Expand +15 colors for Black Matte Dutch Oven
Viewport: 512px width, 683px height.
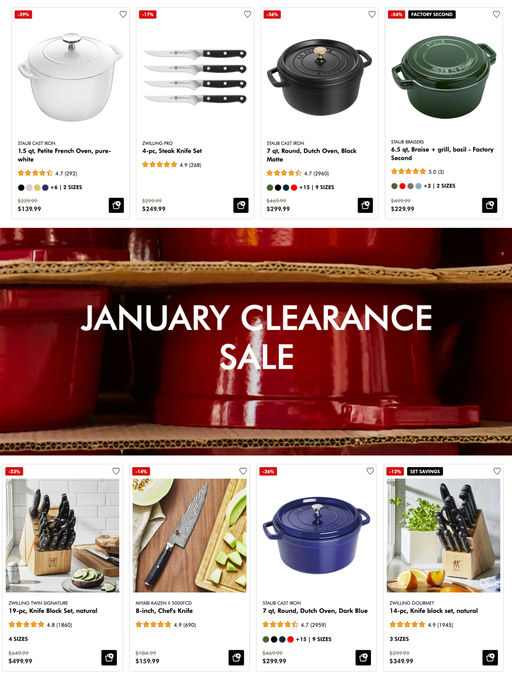pyautogui.click(x=305, y=187)
